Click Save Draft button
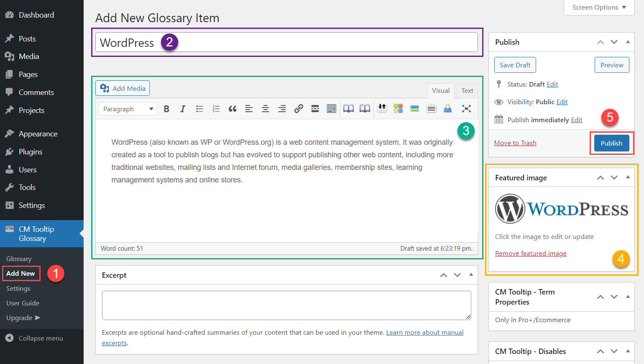 515,65
